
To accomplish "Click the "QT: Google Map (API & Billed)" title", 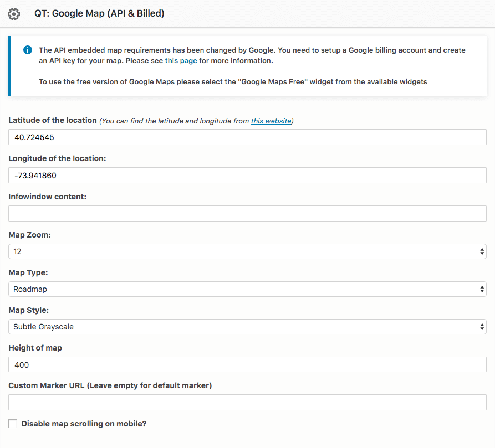I will (99, 13).
